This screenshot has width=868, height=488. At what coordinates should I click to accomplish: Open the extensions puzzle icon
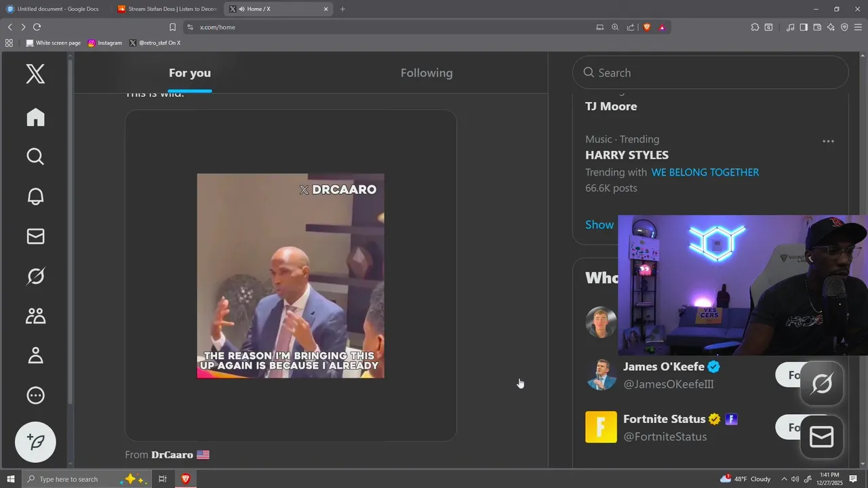click(x=755, y=27)
